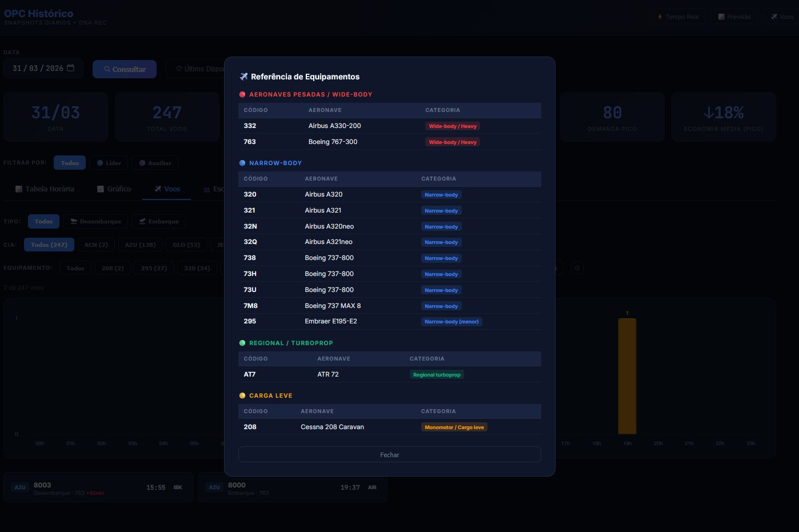Click the Voos button in the top header
The height and width of the screenshot is (532, 799).
[781, 17]
